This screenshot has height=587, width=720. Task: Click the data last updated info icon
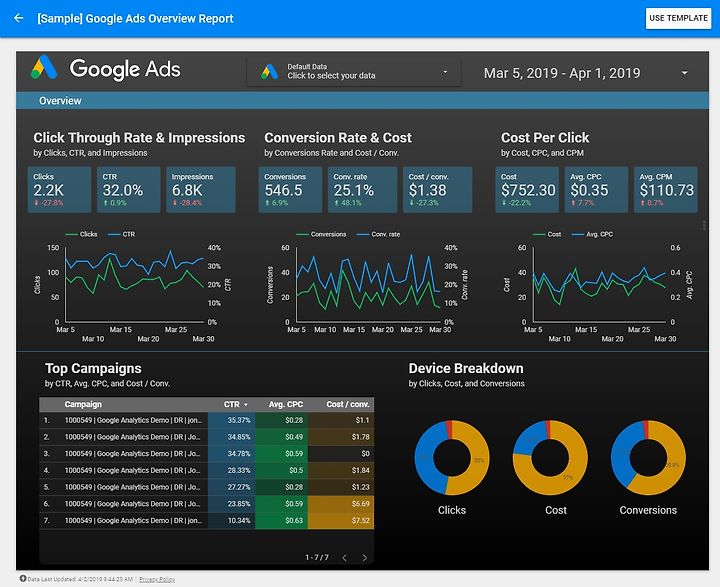[x=23, y=578]
